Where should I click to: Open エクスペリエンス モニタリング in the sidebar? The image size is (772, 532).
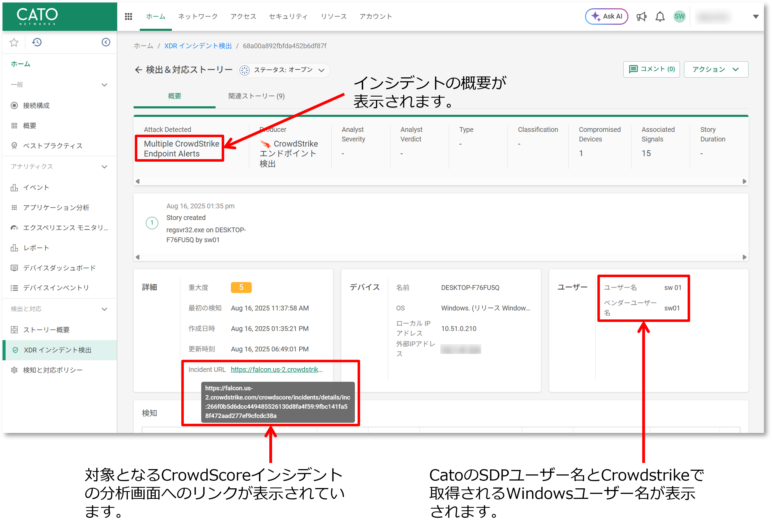click(x=65, y=228)
